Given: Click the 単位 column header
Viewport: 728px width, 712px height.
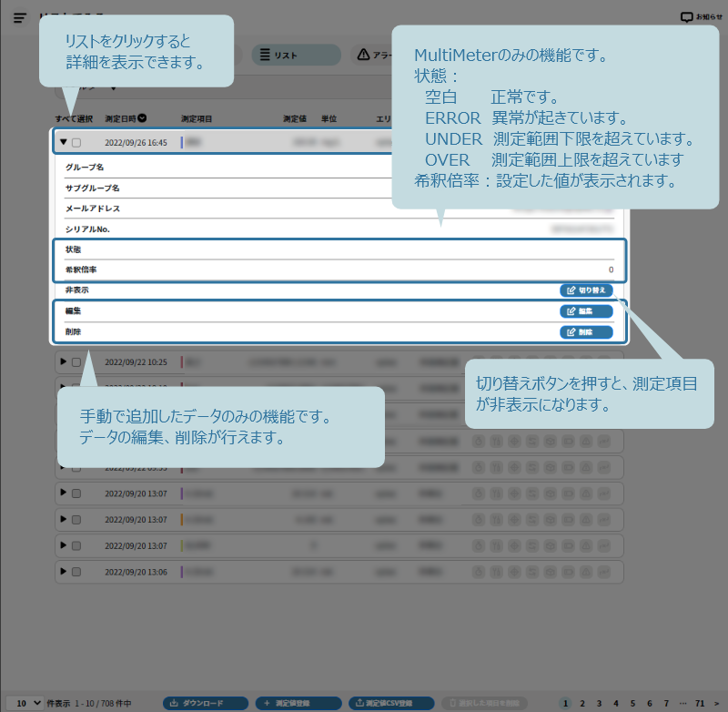Looking at the screenshot, I should click(x=329, y=119).
